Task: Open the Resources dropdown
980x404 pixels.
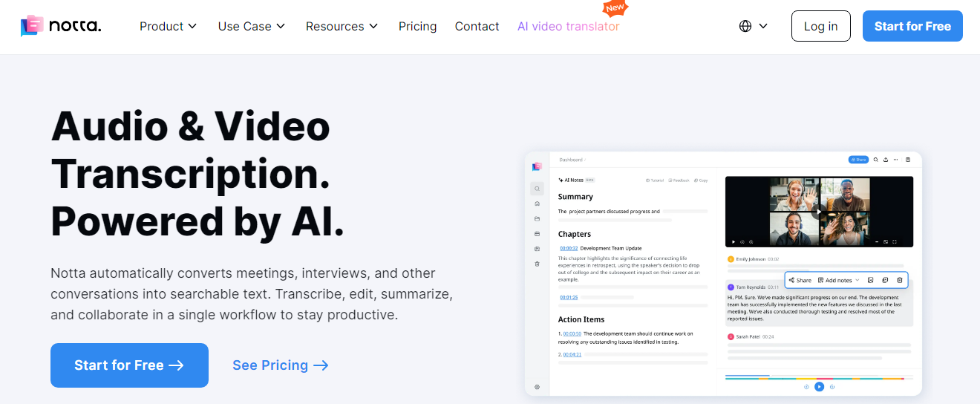Action: [342, 26]
